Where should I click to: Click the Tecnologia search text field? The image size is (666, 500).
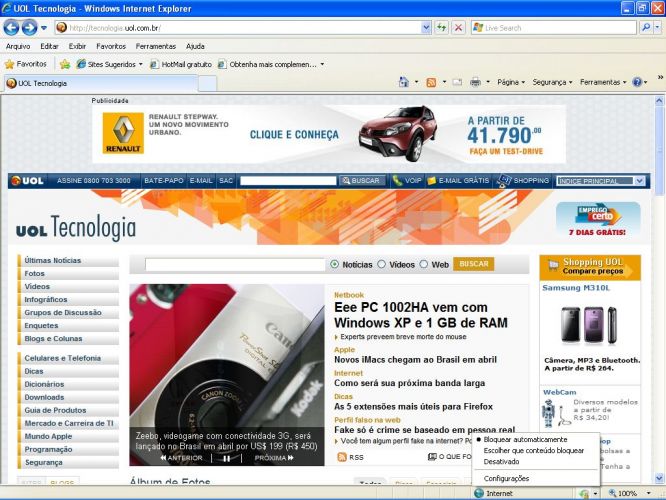point(235,264)
